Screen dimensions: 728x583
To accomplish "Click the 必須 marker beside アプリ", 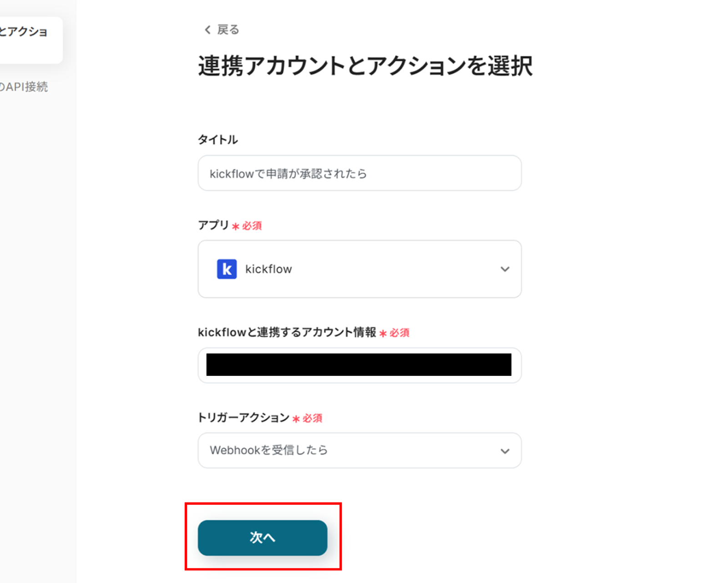I will 252,226.
